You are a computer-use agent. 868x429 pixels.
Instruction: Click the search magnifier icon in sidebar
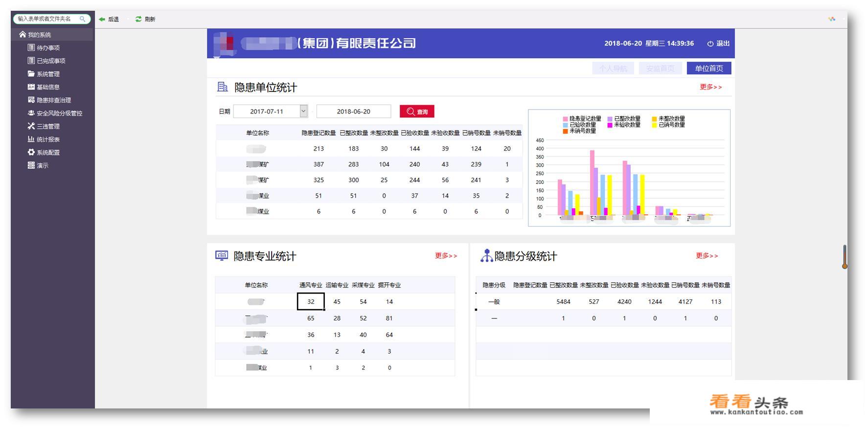click(83, 19)
